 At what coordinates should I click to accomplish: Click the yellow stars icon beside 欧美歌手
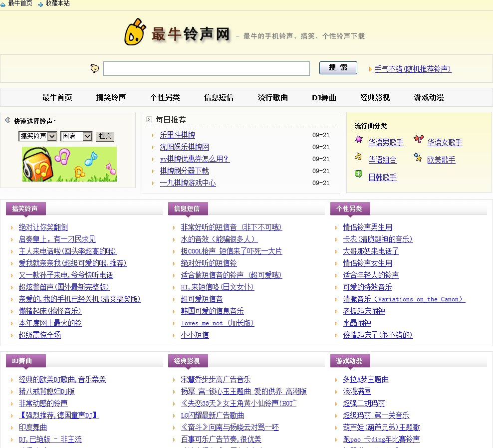418,157
